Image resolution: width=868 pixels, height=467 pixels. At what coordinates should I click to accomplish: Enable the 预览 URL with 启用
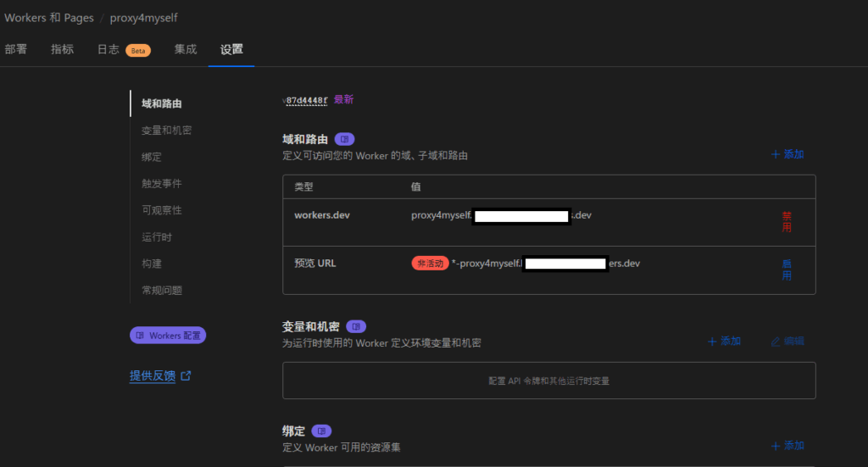point(787,270)
